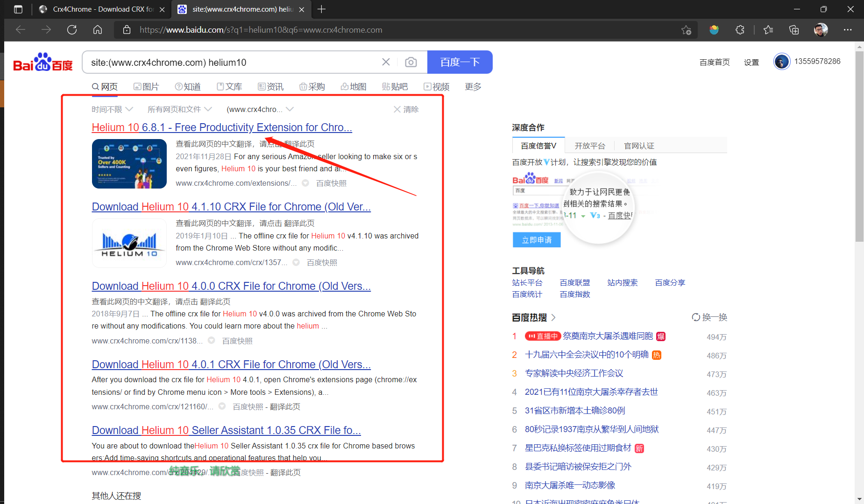Open hot search 星巴克私换标签使用过期食材
864x504 pixels.
coord(578,448)
